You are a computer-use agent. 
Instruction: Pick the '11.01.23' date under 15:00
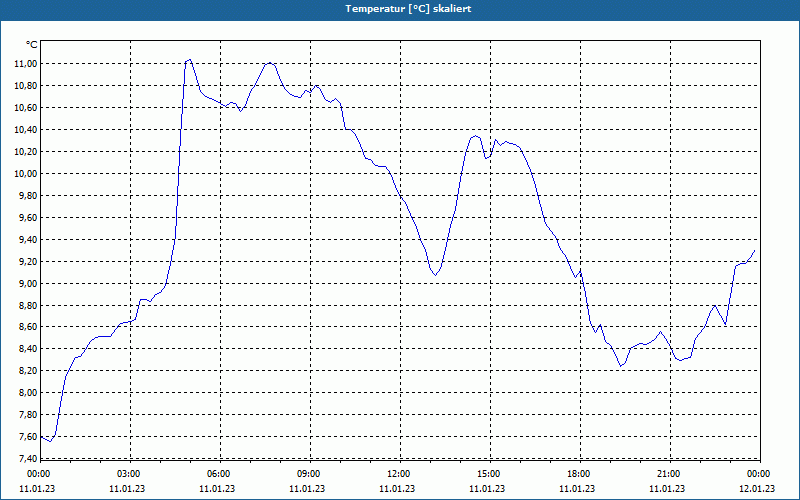487,488
